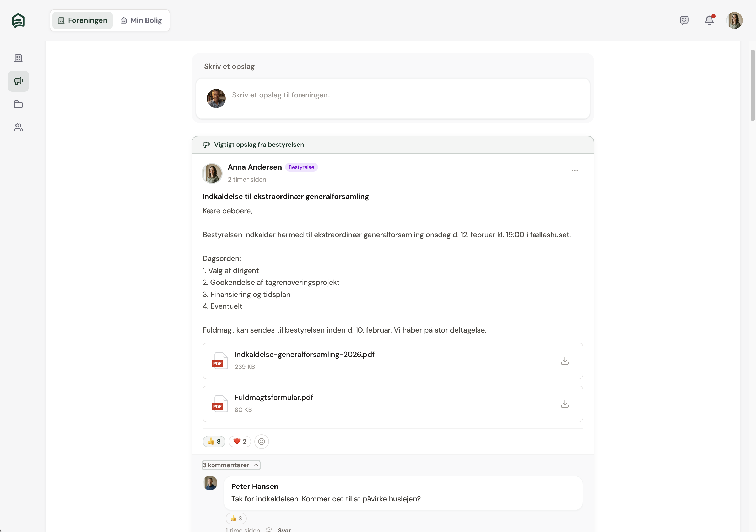Toggle thumbs-up reaction with 8 likes
This screenshot has width=756, height=532.
click(214, 442)
